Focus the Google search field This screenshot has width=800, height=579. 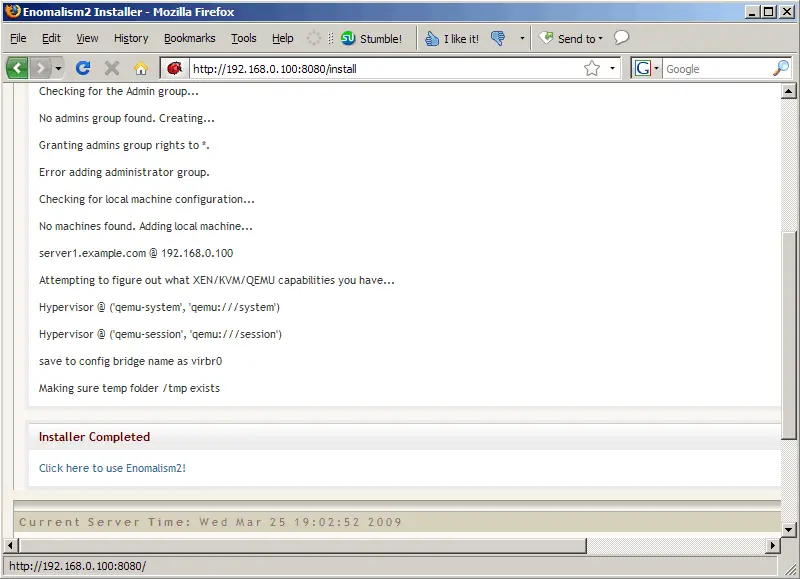(717, 69)
